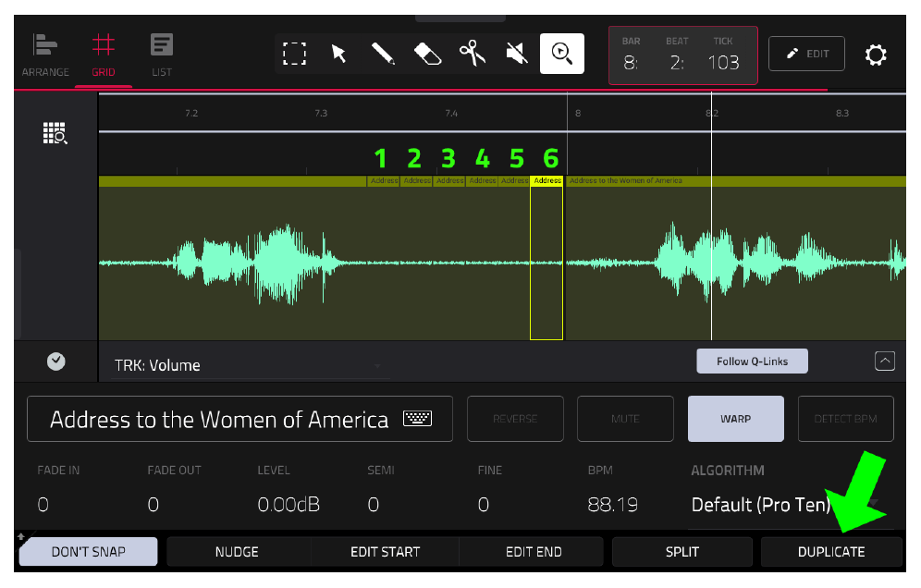The width and height of the screenshot is (921, 588).
Task: Switch to the ARRANGE view tab
Action: point(45,55)
